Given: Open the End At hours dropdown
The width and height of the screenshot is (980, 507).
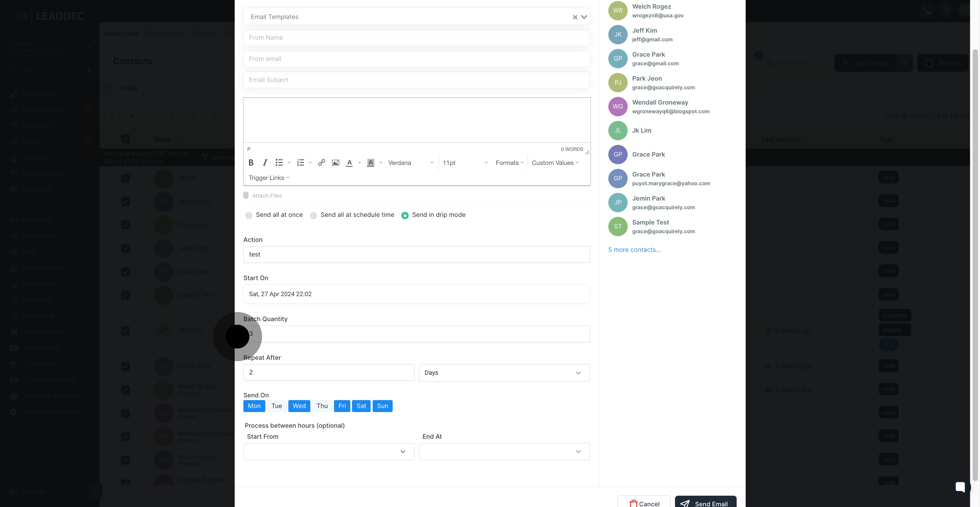Looking at the screenshot, I should click(504, 451).
